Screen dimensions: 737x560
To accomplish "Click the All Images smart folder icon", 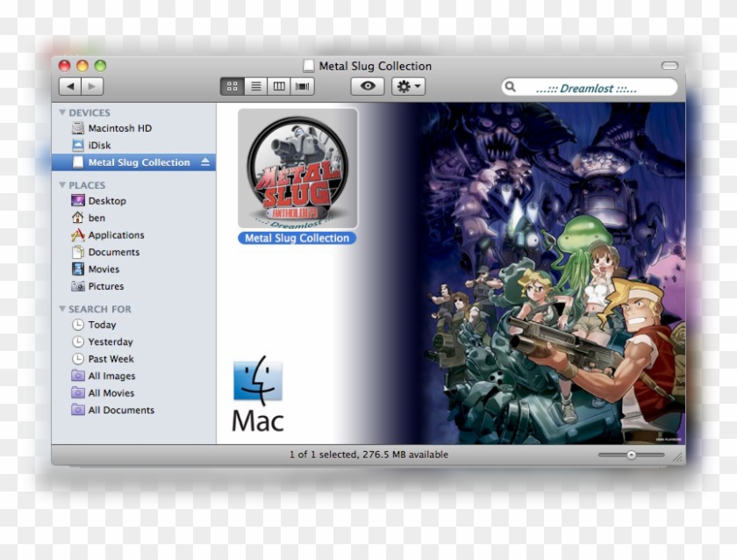I will [x=77, y=375].
